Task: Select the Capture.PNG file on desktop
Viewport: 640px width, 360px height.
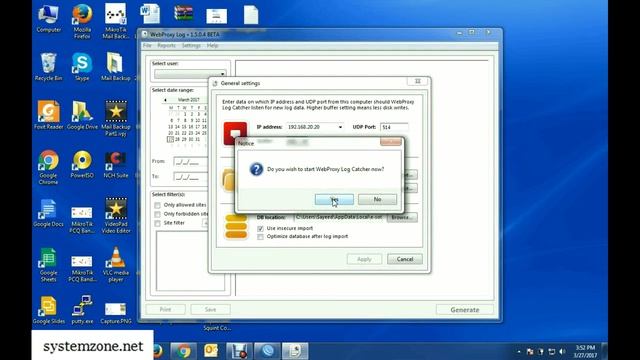Action: (116, 313)
